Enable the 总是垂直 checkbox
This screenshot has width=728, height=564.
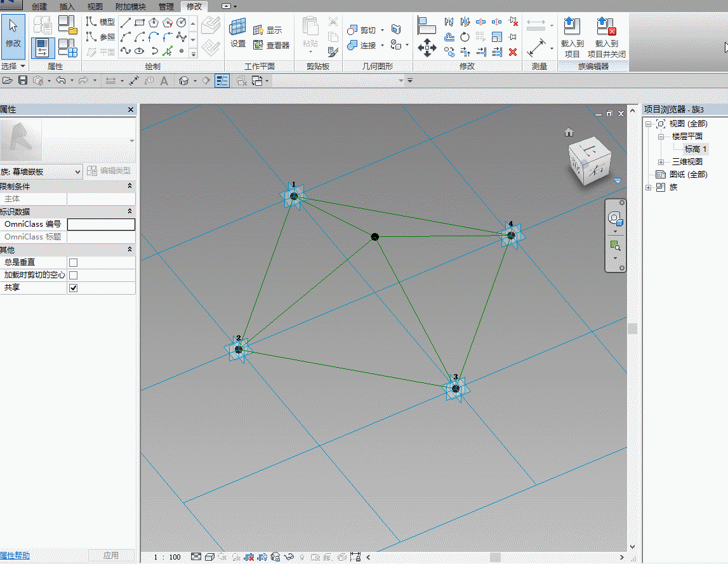pyautogui.click(x=74, y=262)
